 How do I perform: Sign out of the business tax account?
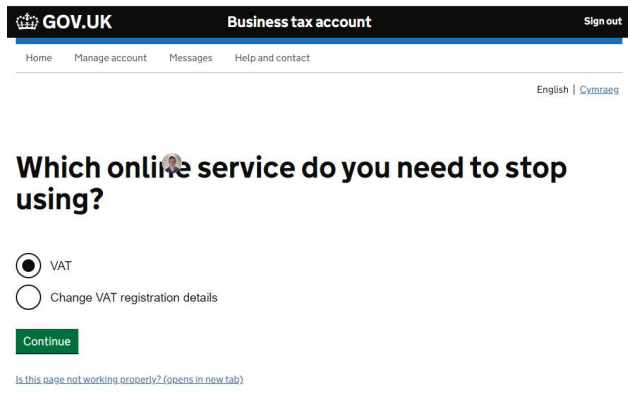(x=603, y=21)
